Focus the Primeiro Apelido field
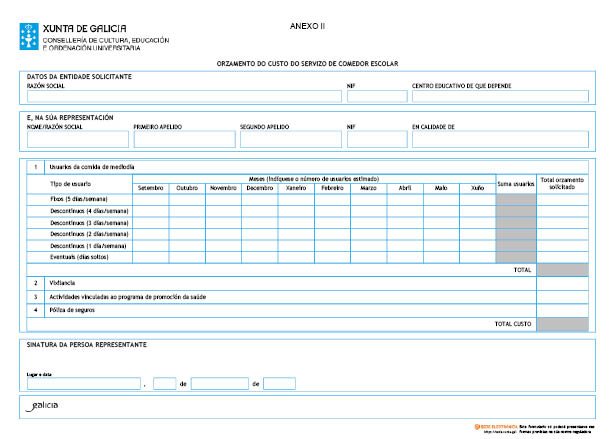Screen dimensions: 615x439 [x=183, y=140]
